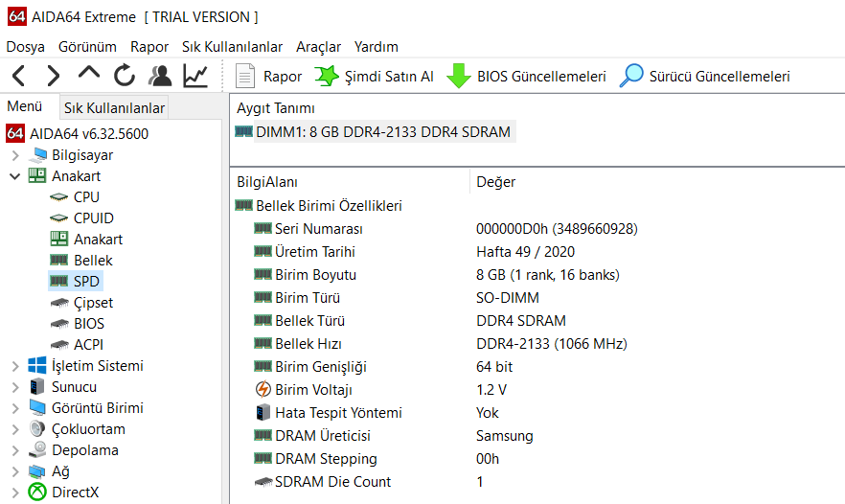Go forward with the right arrow

53,76
